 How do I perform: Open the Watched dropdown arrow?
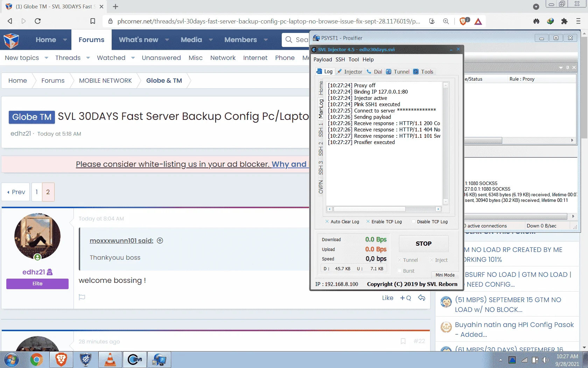133,58
